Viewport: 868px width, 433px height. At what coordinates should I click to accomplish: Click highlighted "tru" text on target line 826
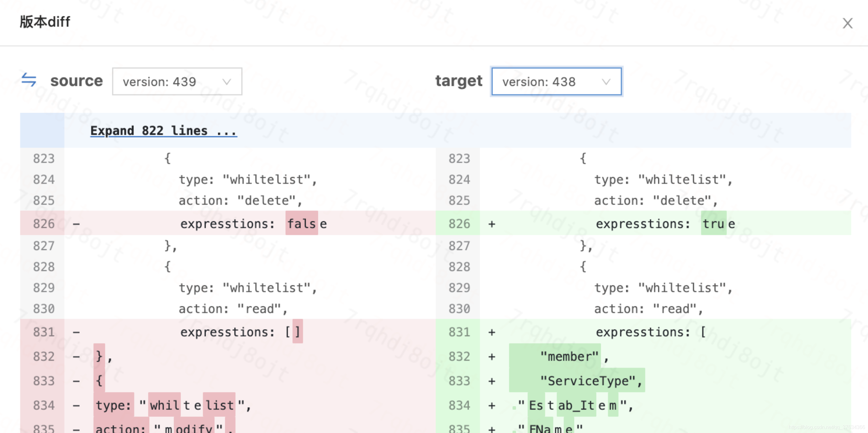click(x=713, y=224)
